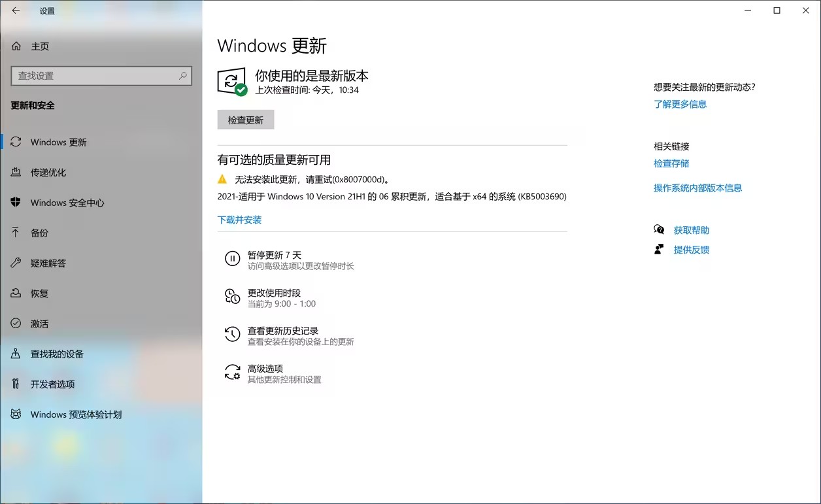Click the update status icon with green check

click(x=232, y=82)
